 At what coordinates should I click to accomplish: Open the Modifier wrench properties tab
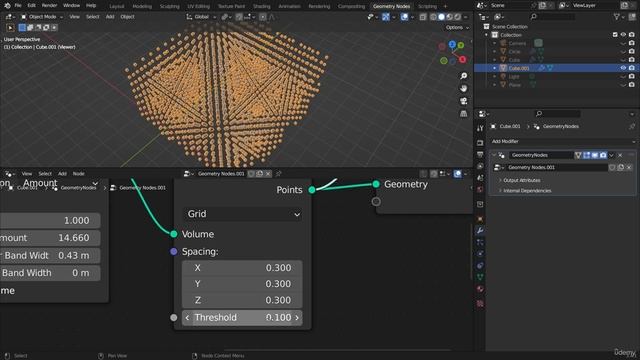(480, 231)
